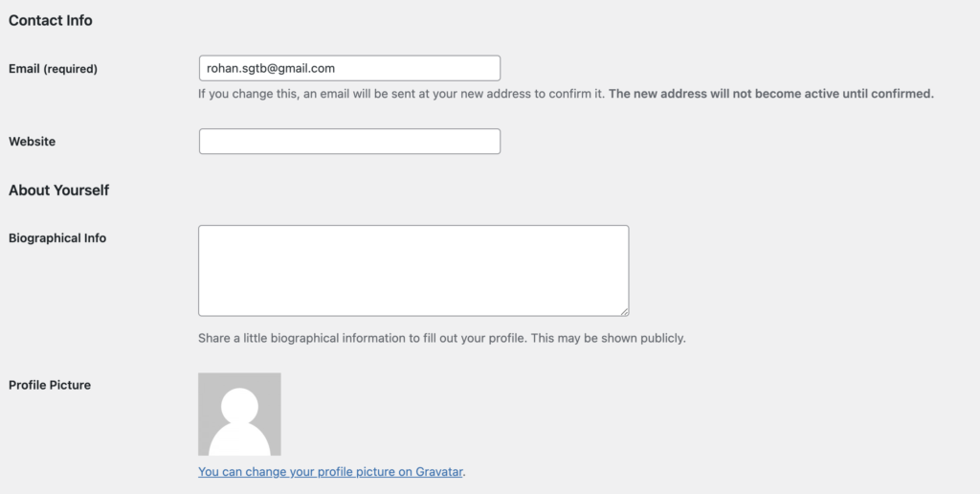Click the Profile Picture label
Screen dimensions: 980x494
50,385
